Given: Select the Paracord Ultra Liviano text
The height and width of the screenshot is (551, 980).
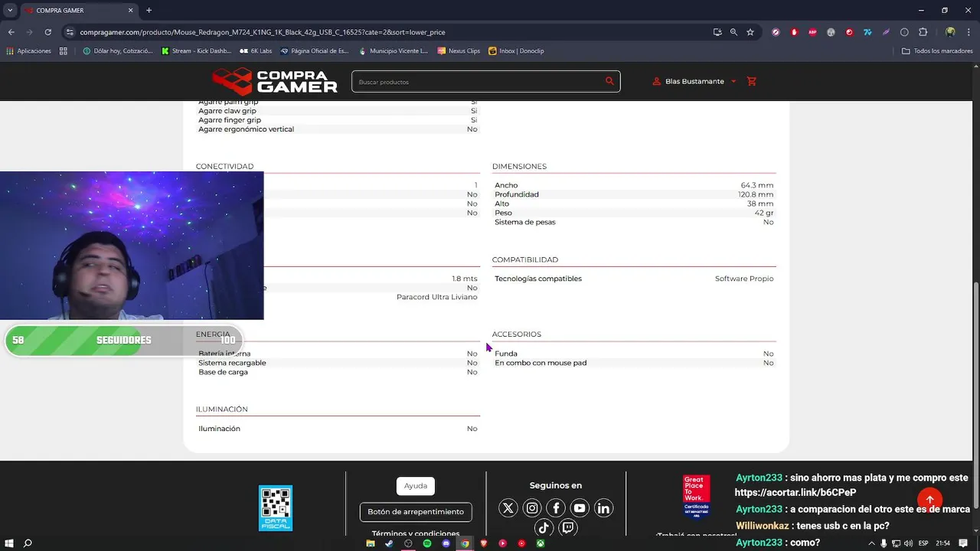Looking at the screenshot, I should (x=436, y=297).
